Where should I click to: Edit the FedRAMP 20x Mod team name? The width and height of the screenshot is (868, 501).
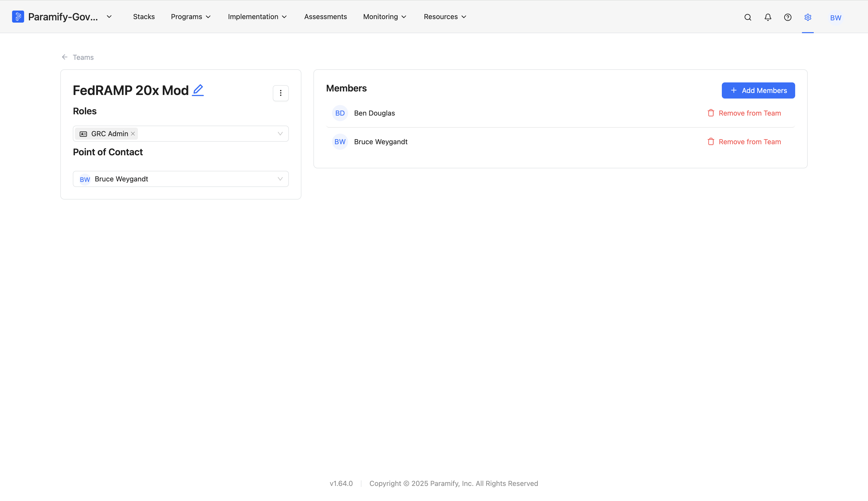pyautogui.click(x=198, y=90)
